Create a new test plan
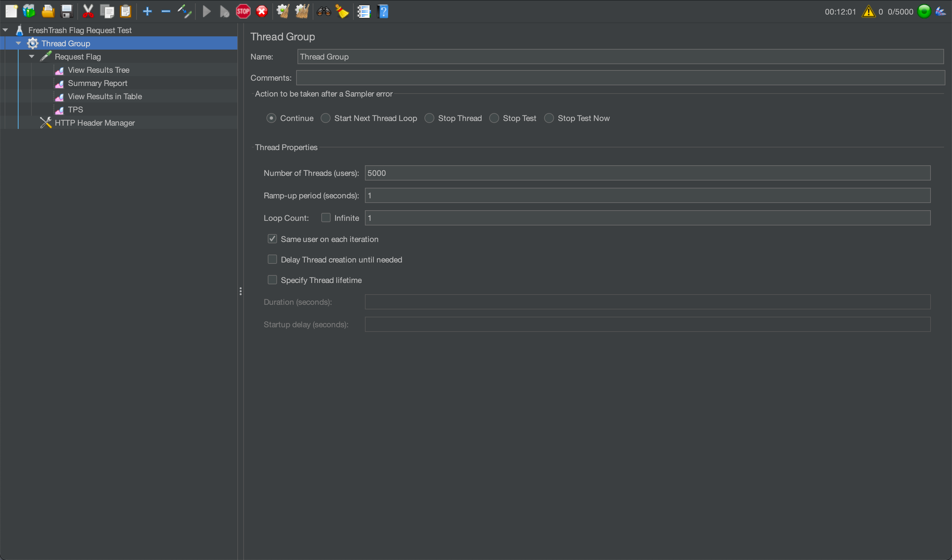 tap(11, 11)
